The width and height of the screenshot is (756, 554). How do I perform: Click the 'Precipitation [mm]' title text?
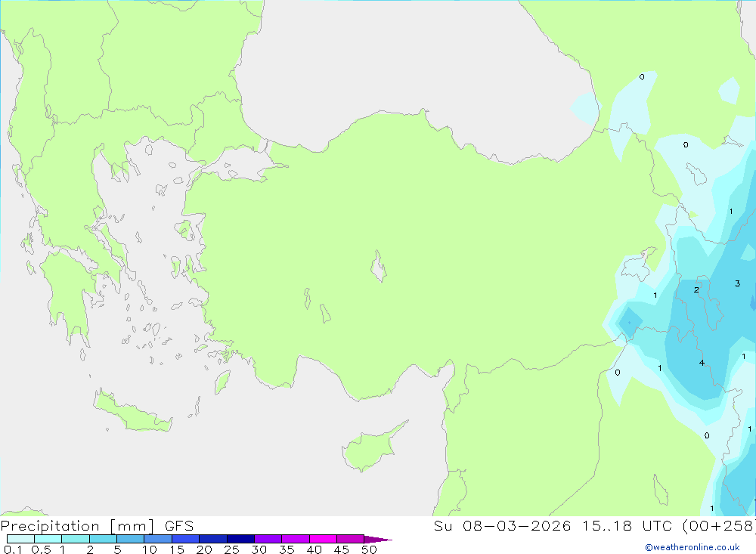click(77, 526)
